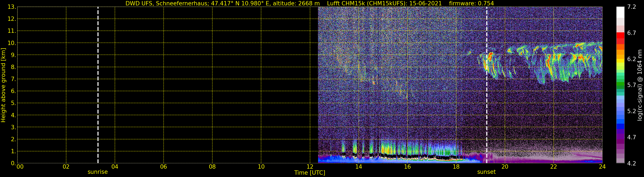Viewport: 644px width, 177px height.
Task: Click the height axis tick label '7.'
Action: (13, 79)
